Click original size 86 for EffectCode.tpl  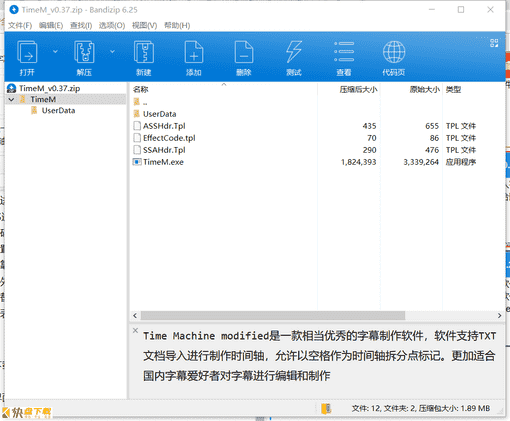click(434, 138)
